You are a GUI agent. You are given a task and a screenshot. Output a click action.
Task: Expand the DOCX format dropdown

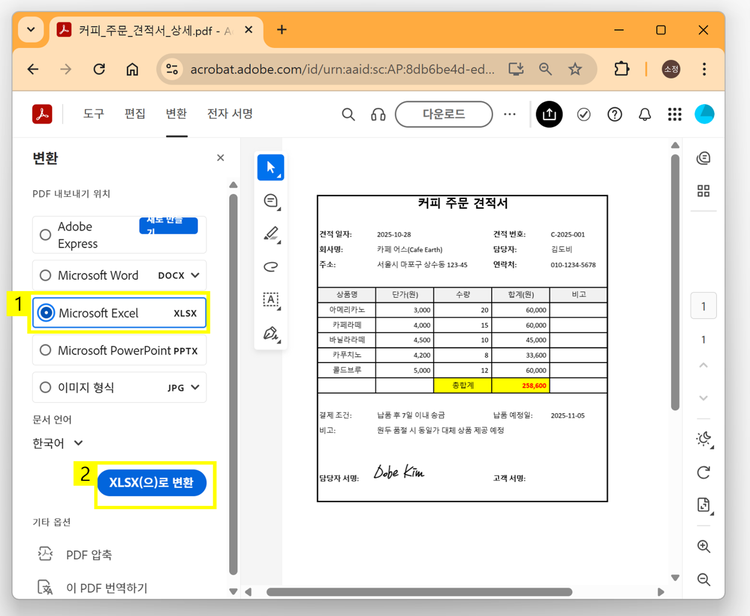[195, 275]
